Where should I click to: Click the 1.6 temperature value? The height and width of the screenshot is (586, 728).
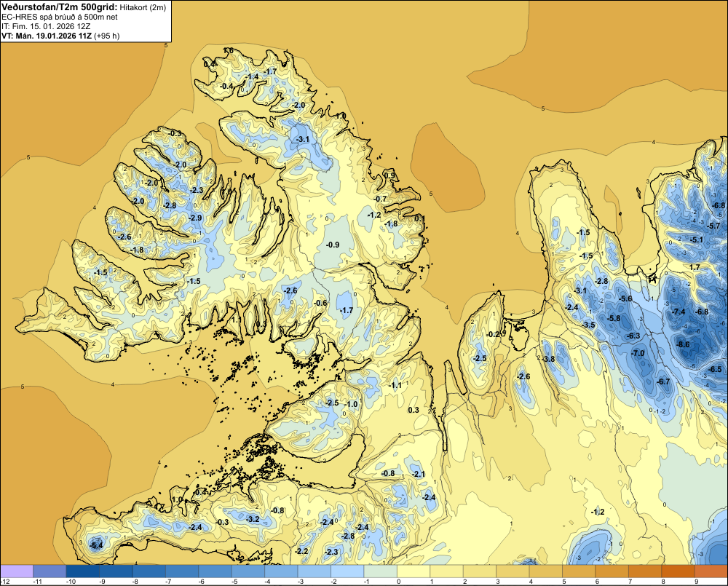tap(229, 51)
